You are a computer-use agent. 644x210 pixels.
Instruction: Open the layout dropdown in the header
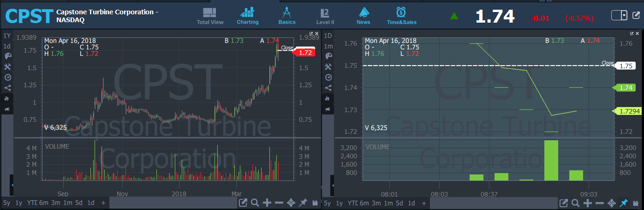click(x=619, y=15)
